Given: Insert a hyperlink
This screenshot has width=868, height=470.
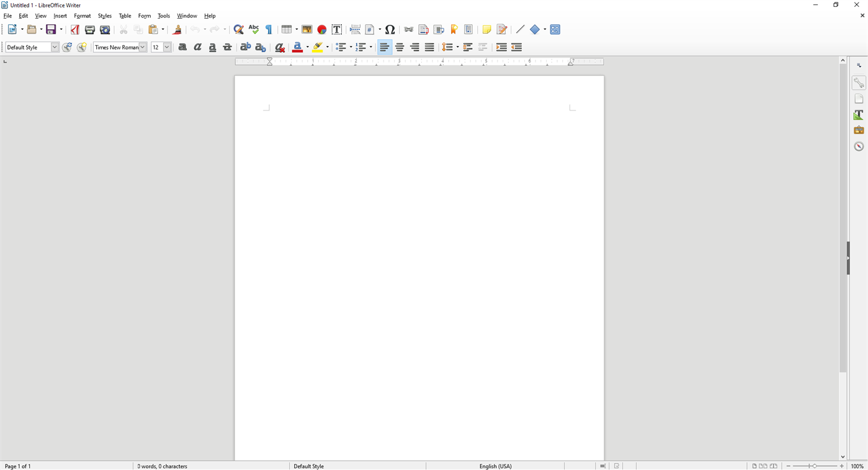Looking at the screenshot, I should click(409, 29).
